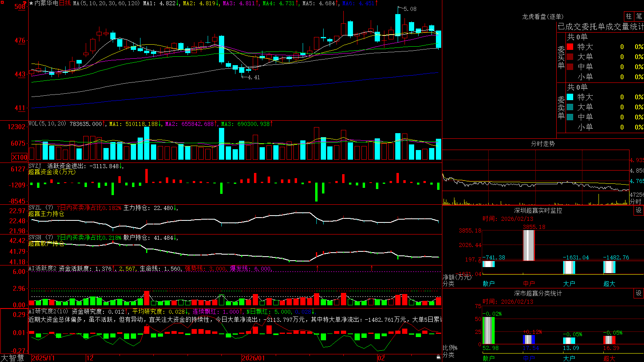Click dark red swatch beside 委买单 中单
Image resolution: width=644 pixels, height=362 pixels.
click(x=570, y=67)
